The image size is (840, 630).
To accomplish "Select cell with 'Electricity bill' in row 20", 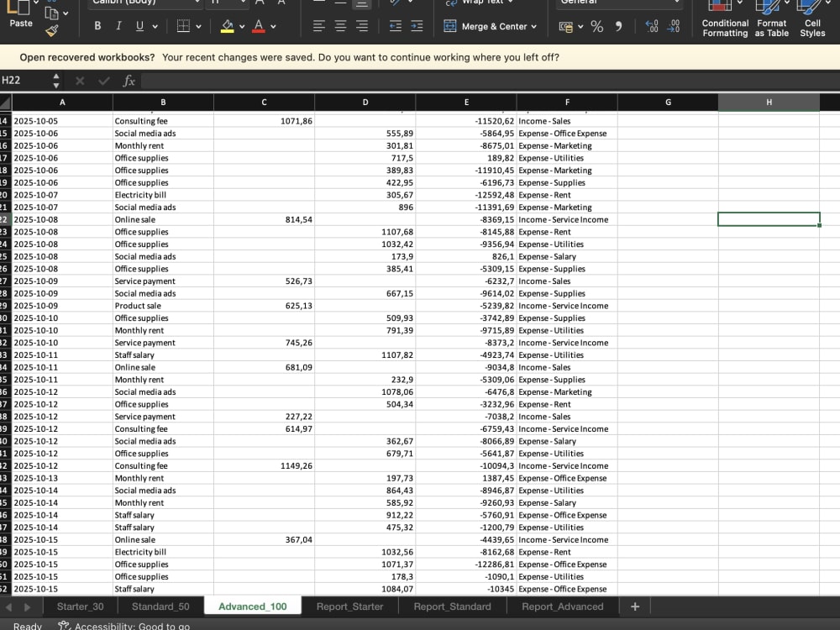I will coord(163,195).
